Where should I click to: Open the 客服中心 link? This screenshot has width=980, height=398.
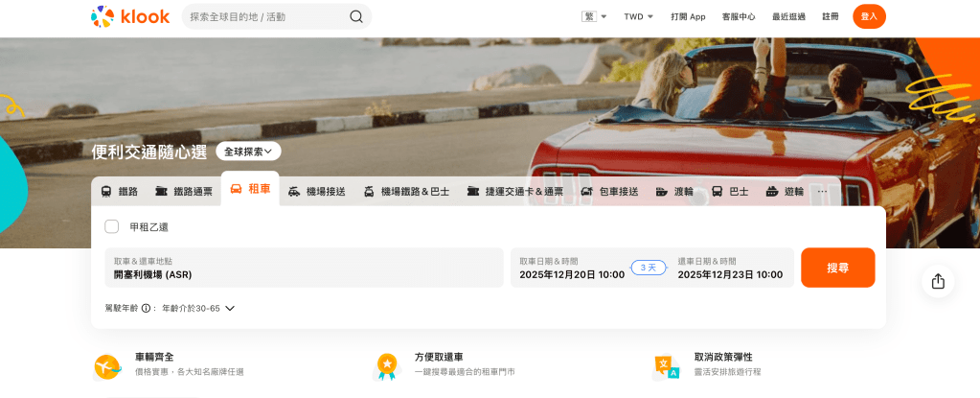pos(739,16)
